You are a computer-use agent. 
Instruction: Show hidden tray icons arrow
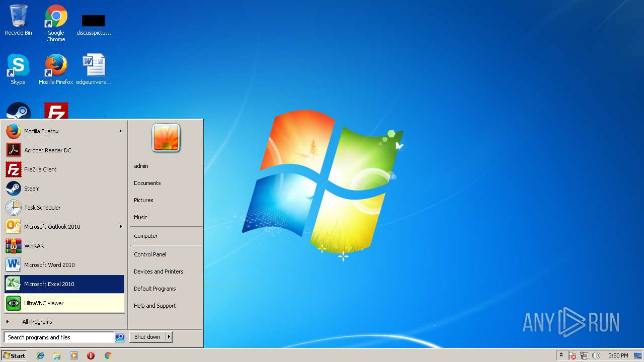561,355
